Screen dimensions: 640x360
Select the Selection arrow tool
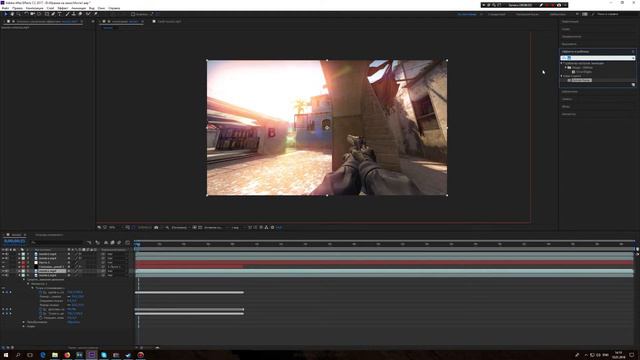point(6,14)
